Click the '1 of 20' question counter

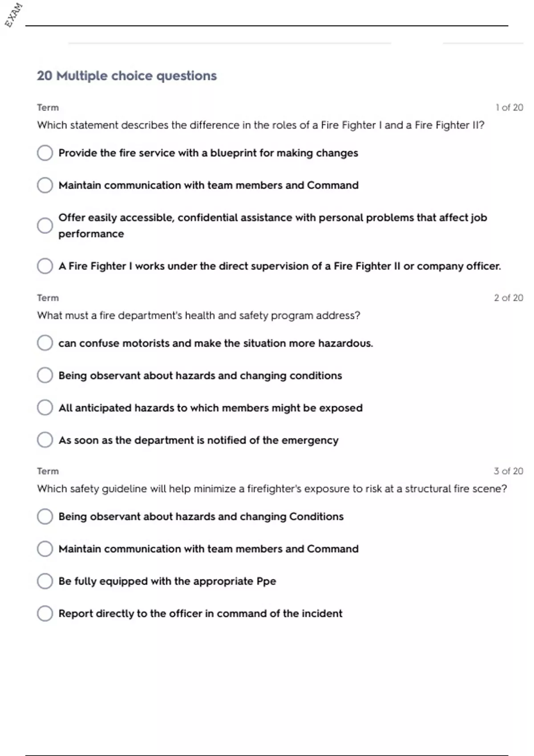[x=509, y=108]
